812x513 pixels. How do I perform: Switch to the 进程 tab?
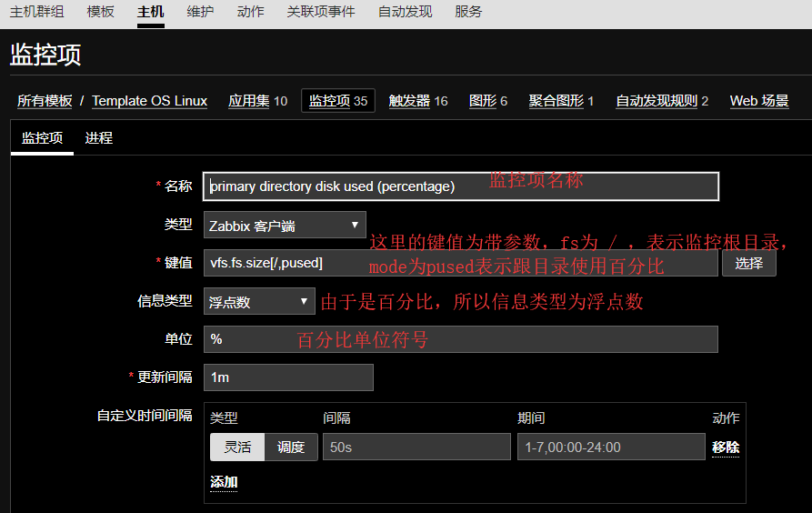point(98,138)
